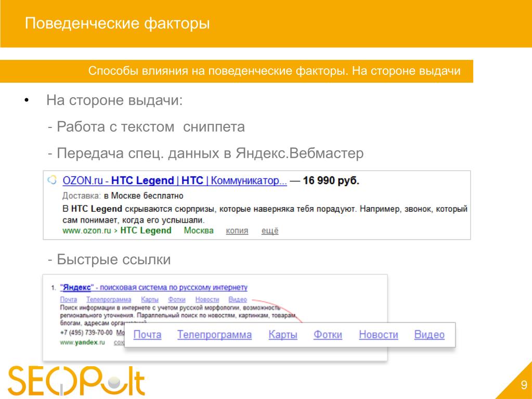Click the Яндекс snippet description paragraph
This screenshot has height=399, width=532.
pyautogui.click(x=178, y=315)
